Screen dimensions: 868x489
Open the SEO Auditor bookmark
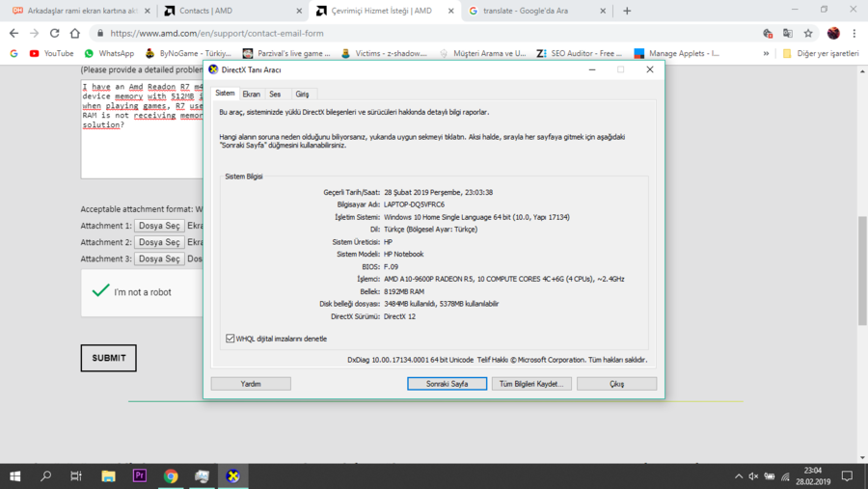[x=579, y=53]
